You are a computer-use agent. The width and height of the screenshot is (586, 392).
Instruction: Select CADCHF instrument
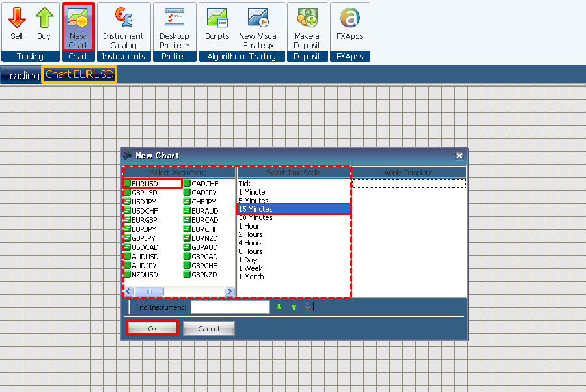(x=201, y=184)
